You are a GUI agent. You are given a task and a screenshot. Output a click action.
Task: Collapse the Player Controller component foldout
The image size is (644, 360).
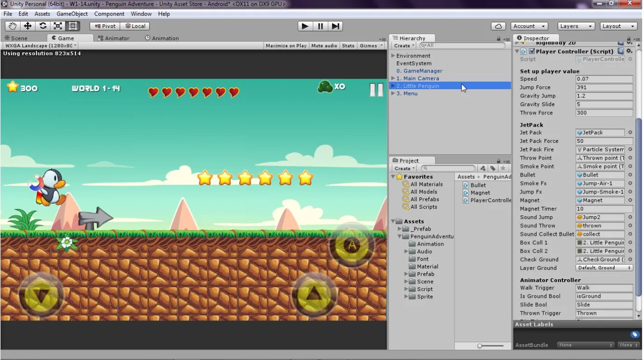[517, 51]
